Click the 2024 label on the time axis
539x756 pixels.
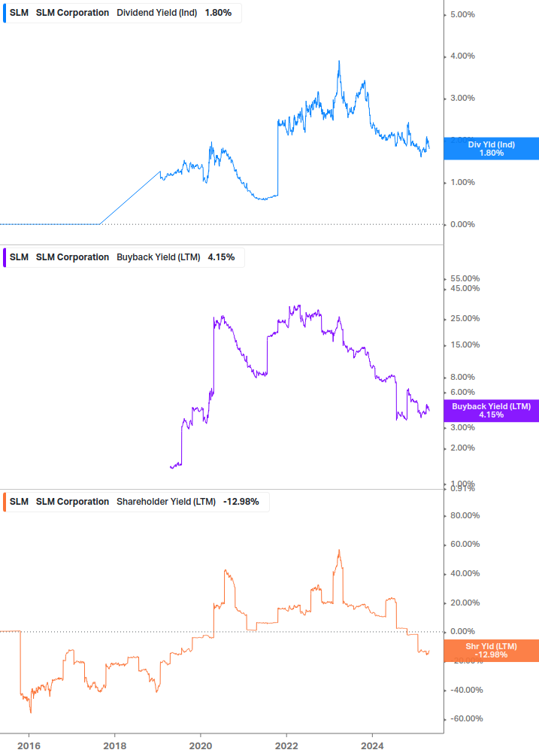click(x=372, y=746)
